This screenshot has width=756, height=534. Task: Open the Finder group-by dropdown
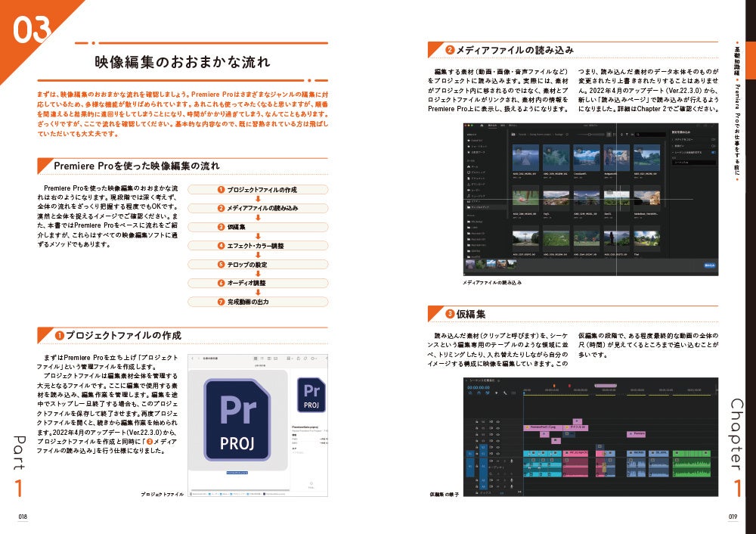coord(290,359)
